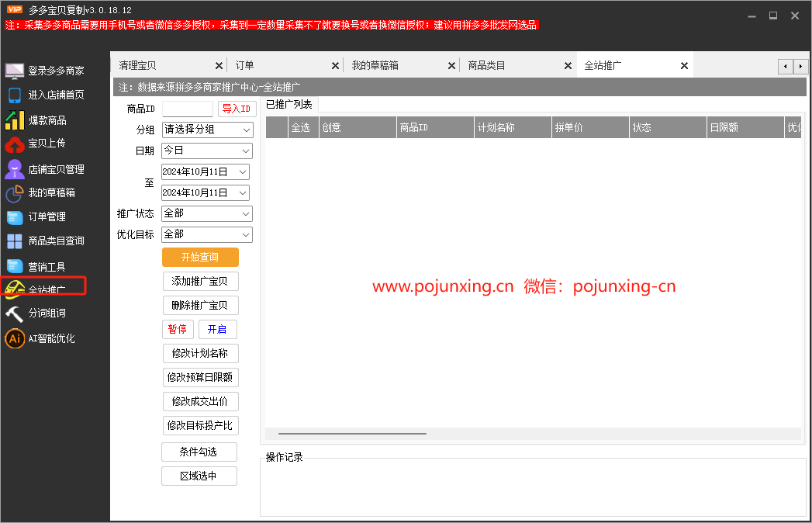
Task: Open the start date picker 2024年10月11日
Action: pyautogui.click(x=206, y=172)
